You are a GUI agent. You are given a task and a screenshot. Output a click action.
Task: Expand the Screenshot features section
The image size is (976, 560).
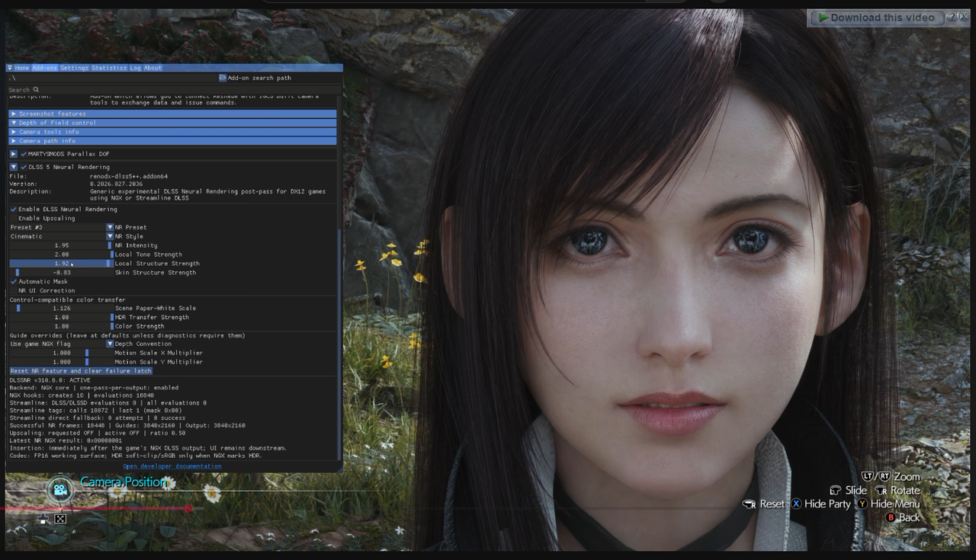(172, 114)
